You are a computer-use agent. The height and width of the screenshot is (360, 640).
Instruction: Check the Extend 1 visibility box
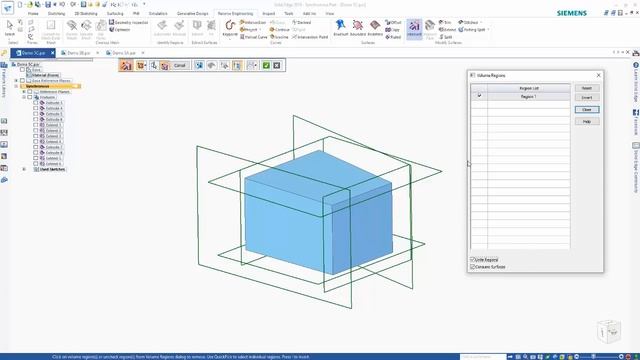(x=36, y=125)
